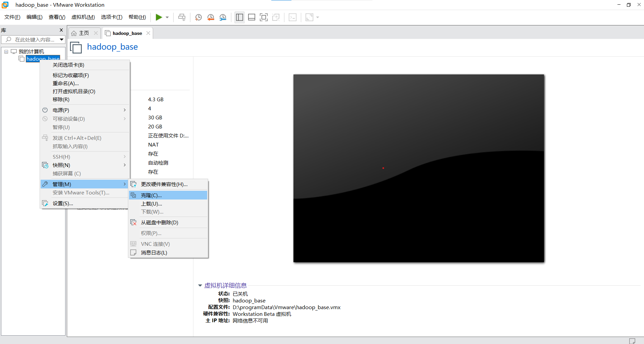Choose 重命名(A)... from the context menu
Image resolution: width=644 pixels, height=344 pixels.
point(85,83)
